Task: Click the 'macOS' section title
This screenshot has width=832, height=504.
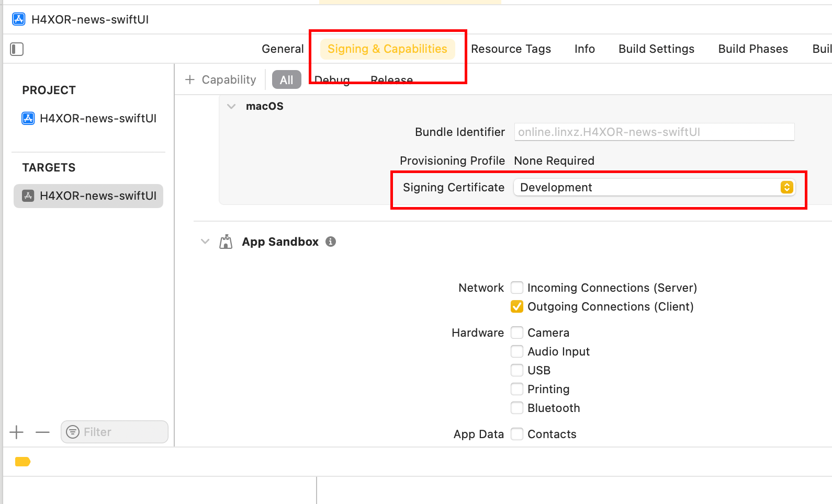Action: pos(265,106)
